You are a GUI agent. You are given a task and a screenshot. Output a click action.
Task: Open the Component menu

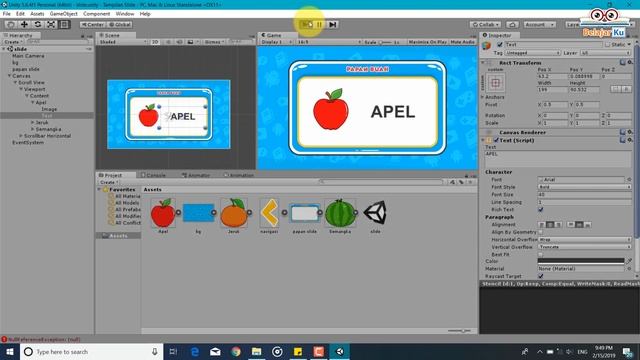click(97, 14)
